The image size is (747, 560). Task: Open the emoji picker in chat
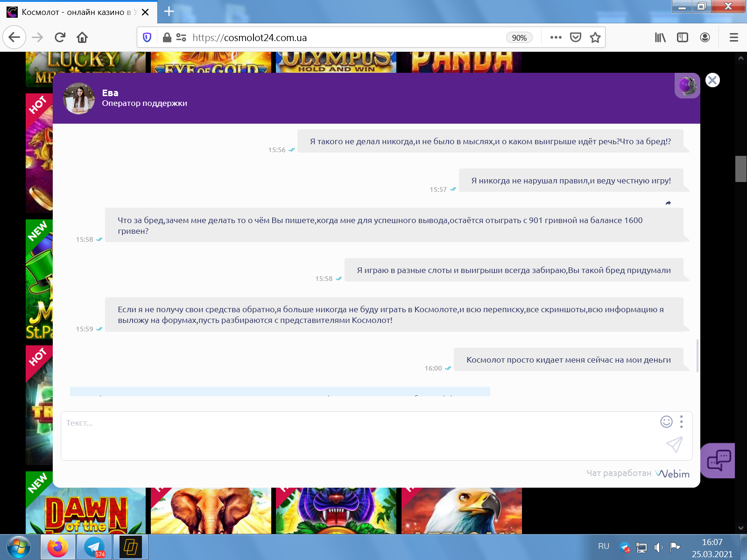coord(666,422)
